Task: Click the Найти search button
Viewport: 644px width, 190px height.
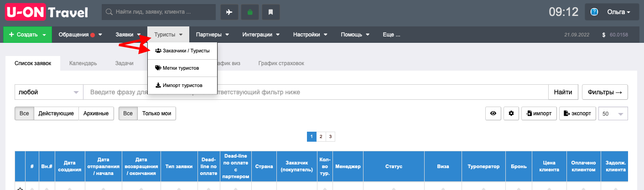Action: pyautogui.click(x=563, y=92)
